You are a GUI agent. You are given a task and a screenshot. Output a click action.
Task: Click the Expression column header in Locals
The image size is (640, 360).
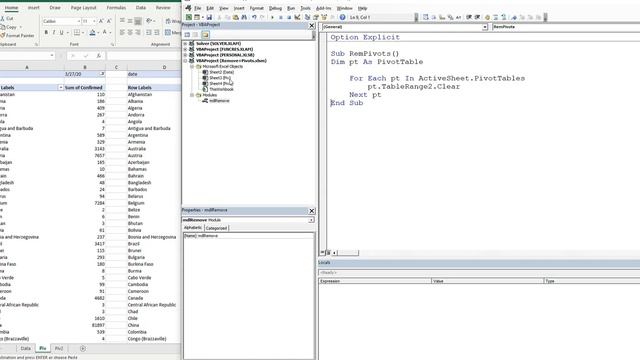pos(375,281)
